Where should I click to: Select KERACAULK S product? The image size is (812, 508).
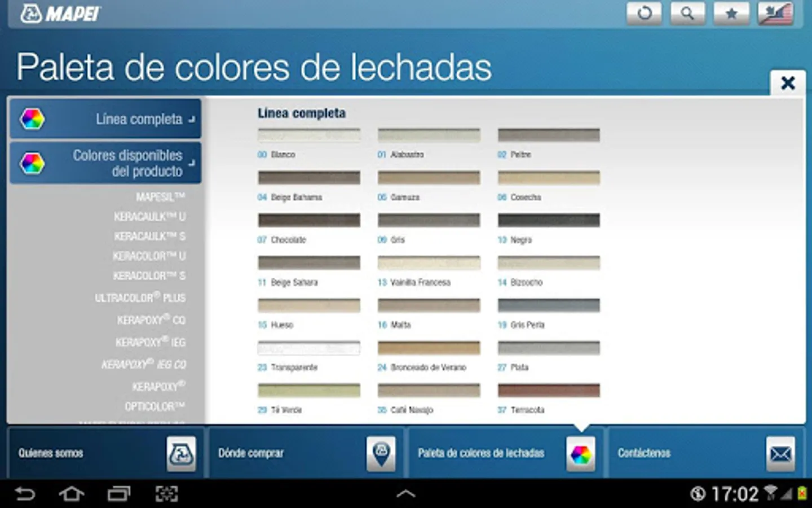coord(149,237)
